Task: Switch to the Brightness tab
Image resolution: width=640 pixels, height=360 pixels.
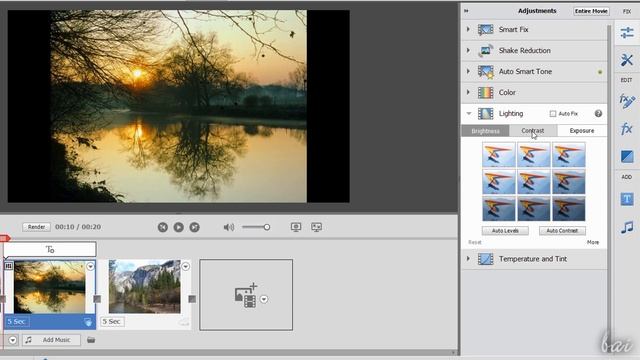Action: pos(485,131)
